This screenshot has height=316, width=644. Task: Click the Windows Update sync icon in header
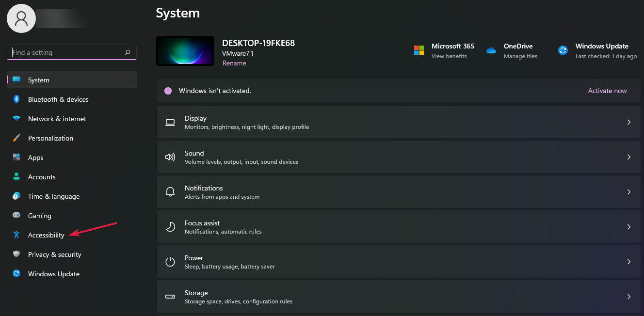click(x=563, y=50)
